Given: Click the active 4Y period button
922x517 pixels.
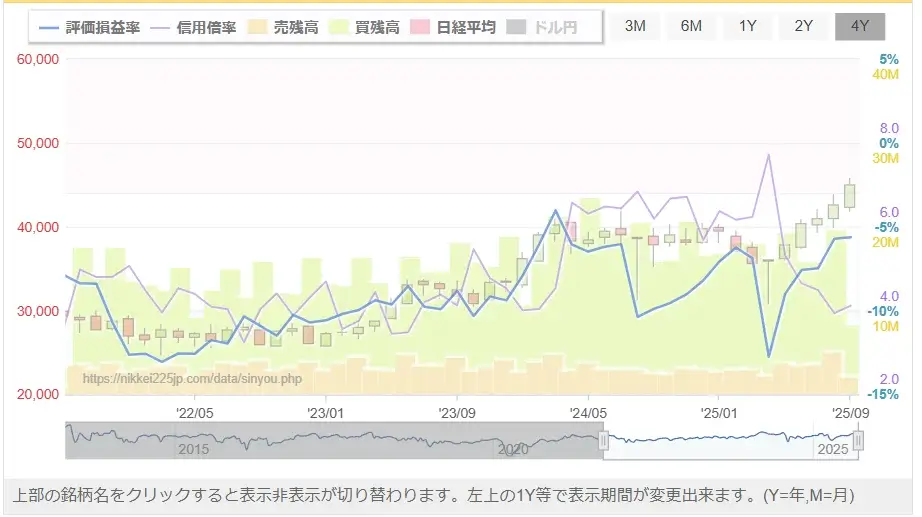Looking at the screenshot, I should pos(859,26).
